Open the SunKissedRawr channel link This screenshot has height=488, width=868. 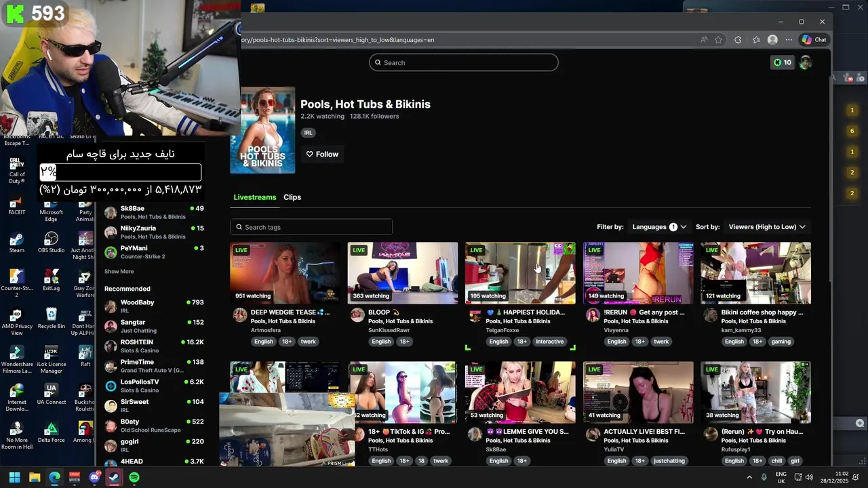(x=389, y=330)
